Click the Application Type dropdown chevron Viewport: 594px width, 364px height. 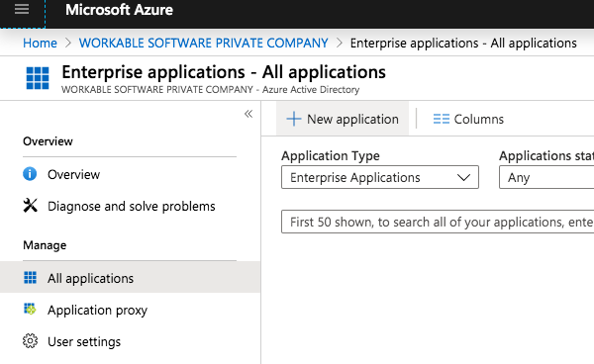tap(463, 177)
